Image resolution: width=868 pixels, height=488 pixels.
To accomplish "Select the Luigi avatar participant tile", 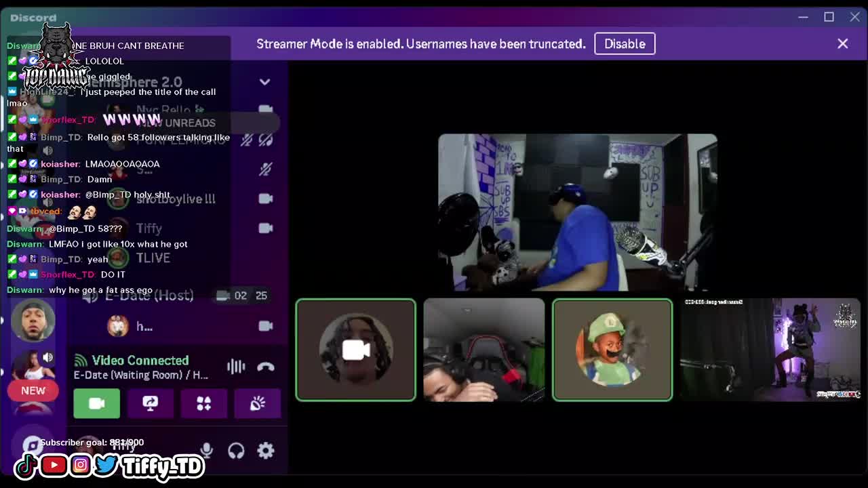I will 612,350.
